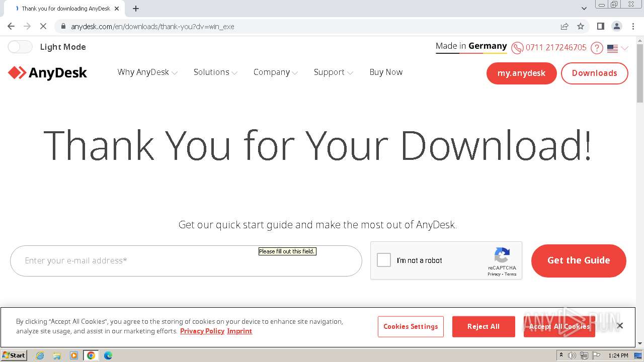Screen dimensions: 644x362
Task: Open Internet Explorer from the taskbar
Action: coord(40,355)
